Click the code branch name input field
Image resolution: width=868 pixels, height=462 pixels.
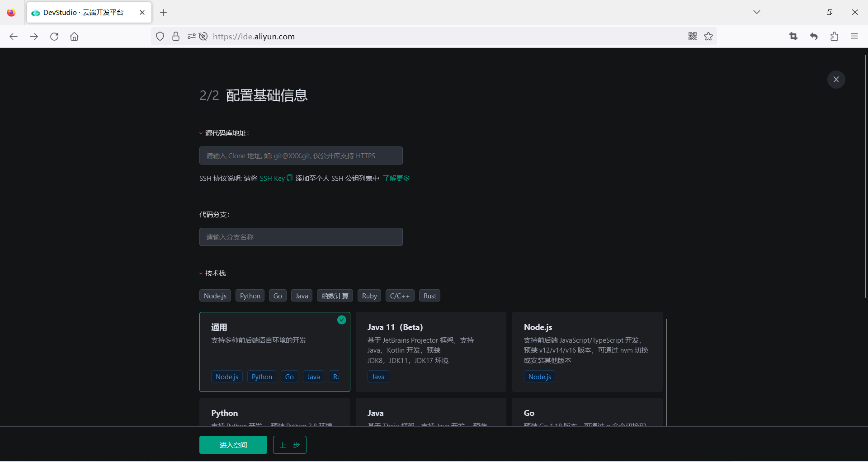(301, 237)
